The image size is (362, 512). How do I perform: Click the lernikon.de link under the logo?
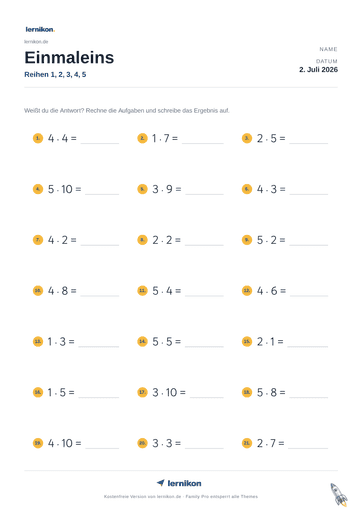(36, 42)
